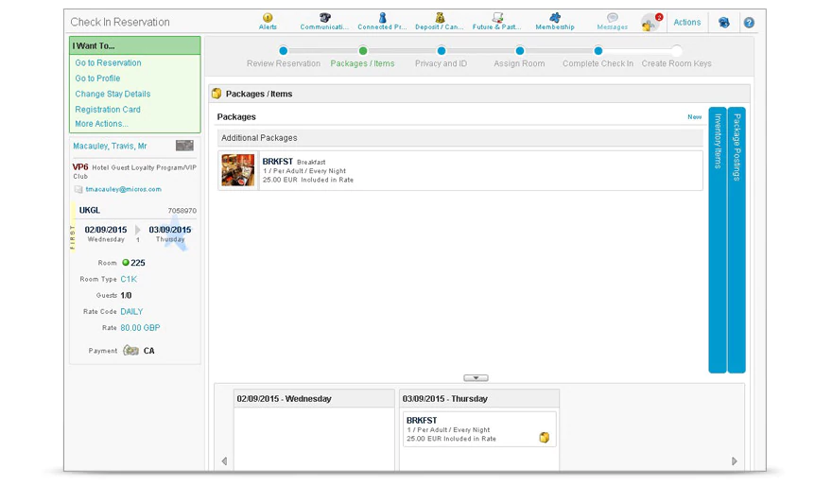
Task: Open the Deposit / Cancellation icon
Action: point(440,19)
